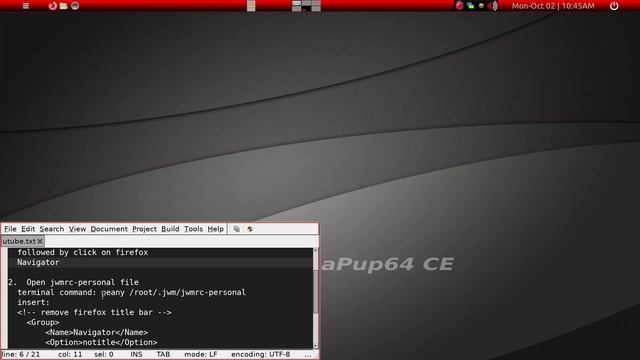The height and width of the screenshot is (360, 640).
Task: Click the date and time clock
Action: [x=553, y=6]
